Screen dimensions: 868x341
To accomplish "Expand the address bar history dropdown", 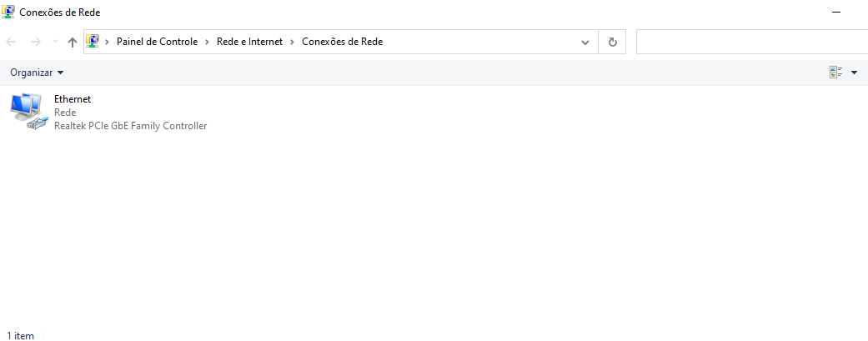I will (x=585, y=42).
